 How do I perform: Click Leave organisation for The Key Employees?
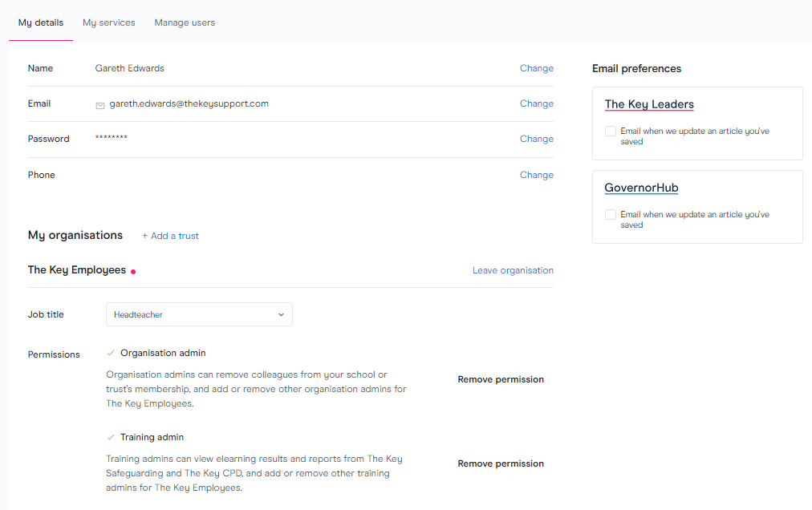(x=513, y=270)
